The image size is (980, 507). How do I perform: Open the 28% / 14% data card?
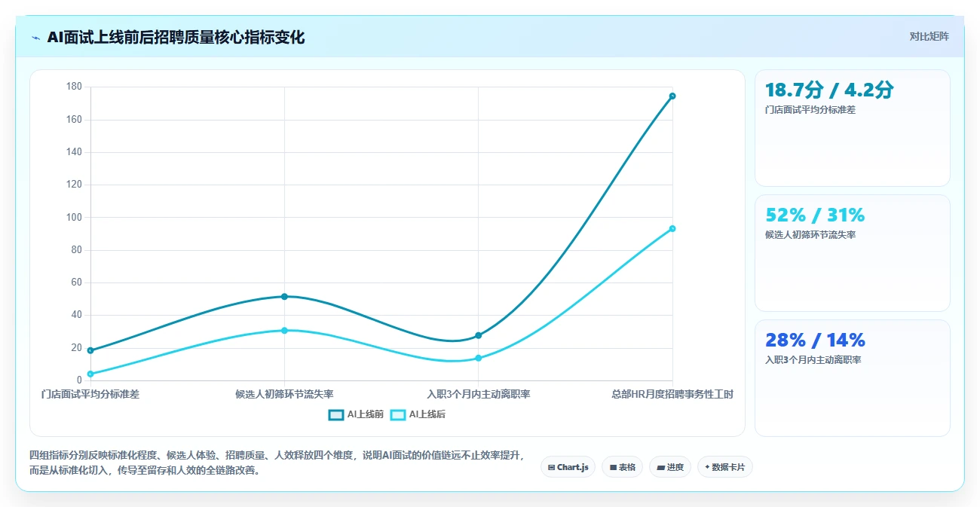point(853,378)
